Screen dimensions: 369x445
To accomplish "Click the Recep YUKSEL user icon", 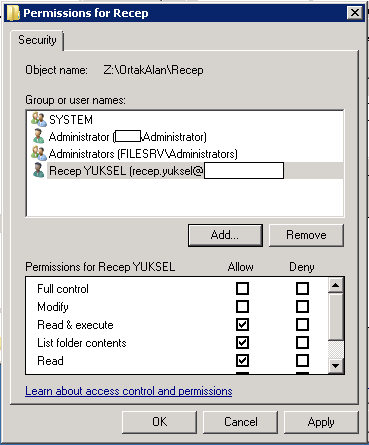I will coord(39,170).
